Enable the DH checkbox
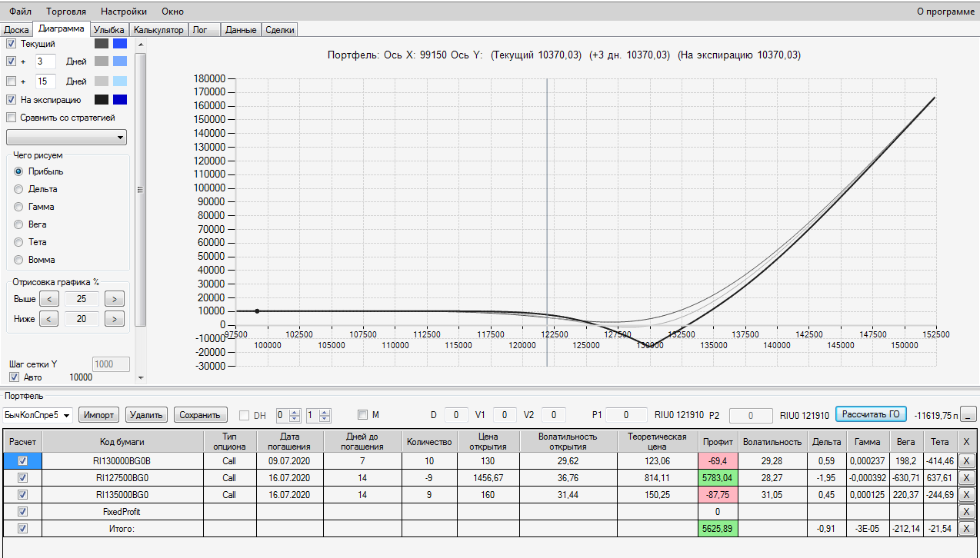Image resolution: width=980 pixels, height=558 pixels. (245, 415)
